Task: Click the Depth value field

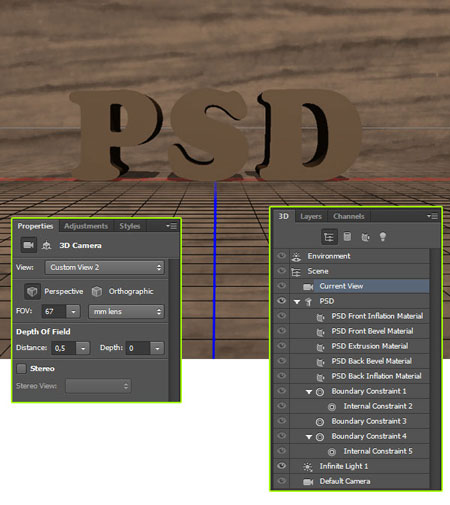Action: (x=138, y=348)
